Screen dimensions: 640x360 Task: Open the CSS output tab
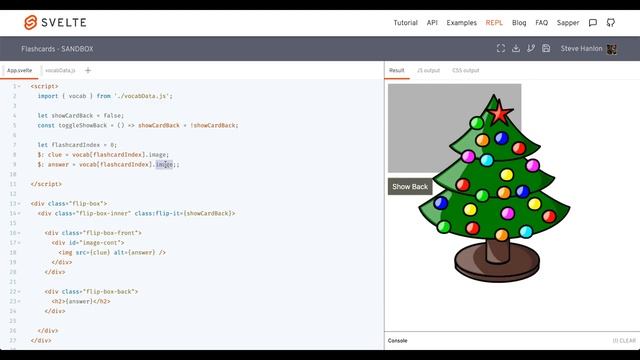click(x=465, y=71)
